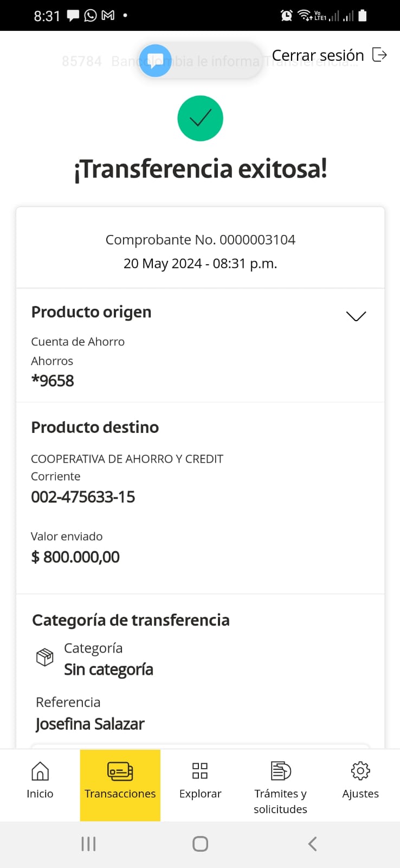
Task: Tap the category box icon
Action: click(x=44, y=658)
